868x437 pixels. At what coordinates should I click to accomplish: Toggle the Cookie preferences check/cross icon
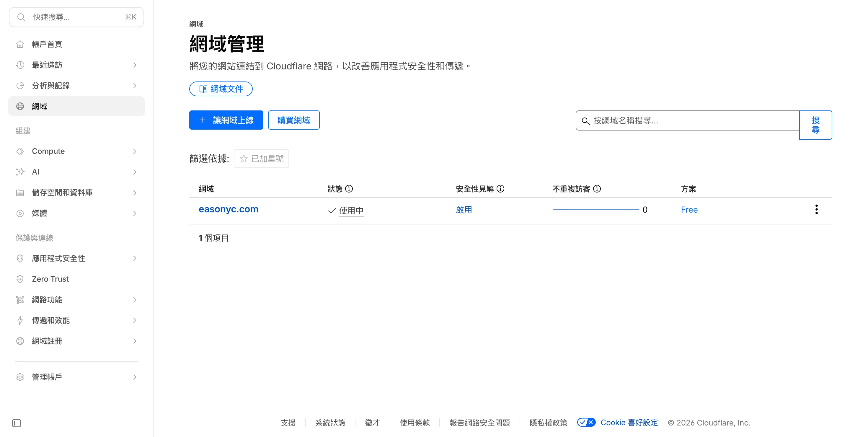click(x=586, y=422)
